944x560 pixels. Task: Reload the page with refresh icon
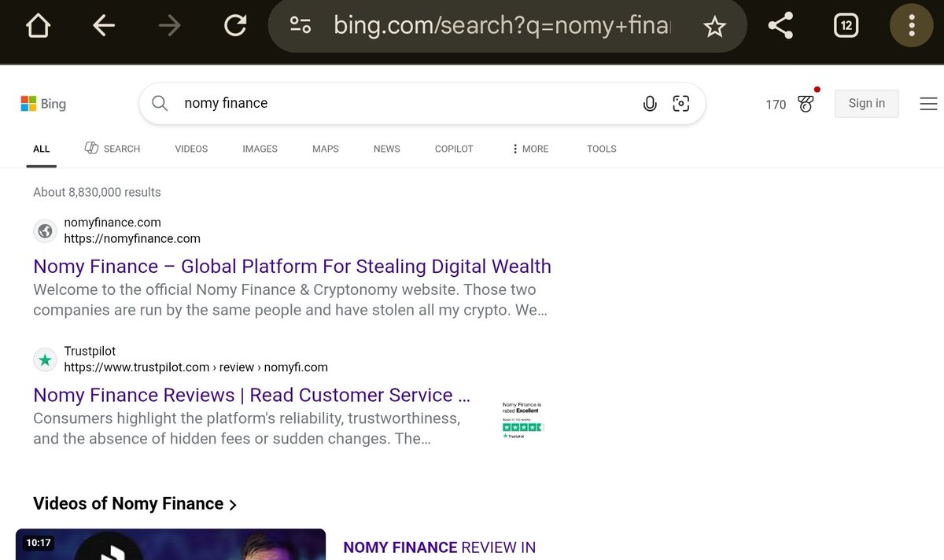pyautogui.click(x=235, y=26)
